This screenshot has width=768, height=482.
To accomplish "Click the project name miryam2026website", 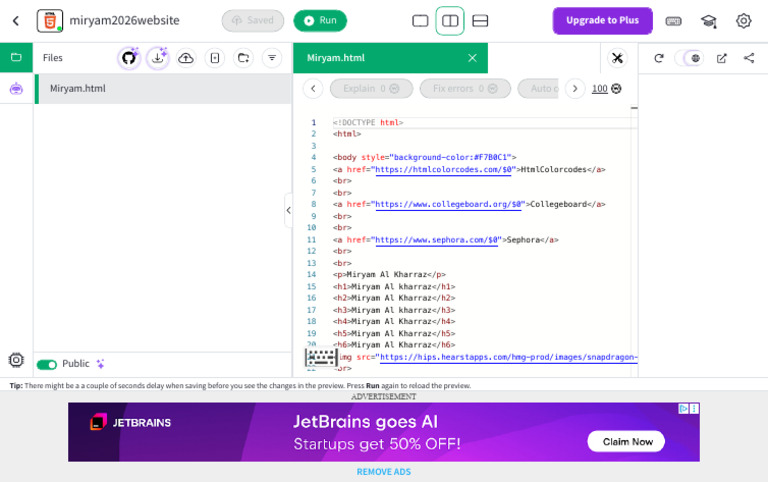I will (124, 21).
